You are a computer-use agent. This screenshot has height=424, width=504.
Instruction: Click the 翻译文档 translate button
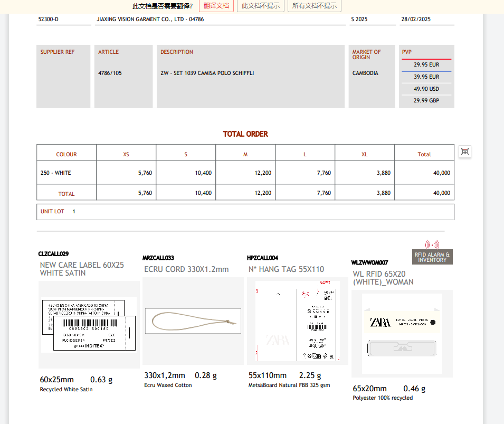(x=216, y=6)
